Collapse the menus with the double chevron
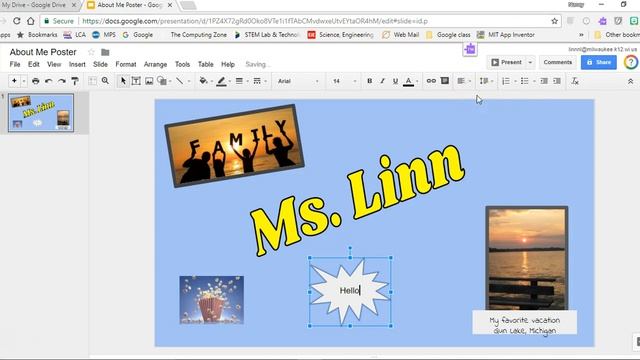This screenshot has width=640, height=360. click(630, 81)
